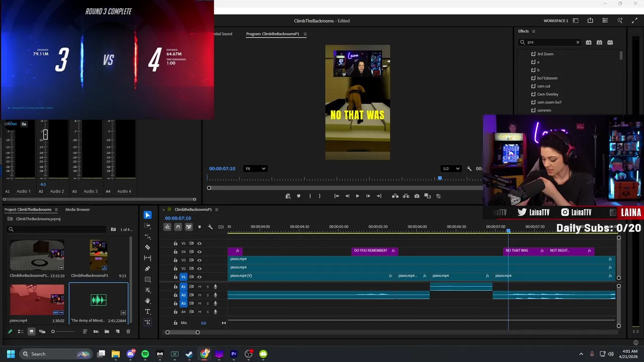Click Automate to Sequence icon in Project panel

point(96,331)
